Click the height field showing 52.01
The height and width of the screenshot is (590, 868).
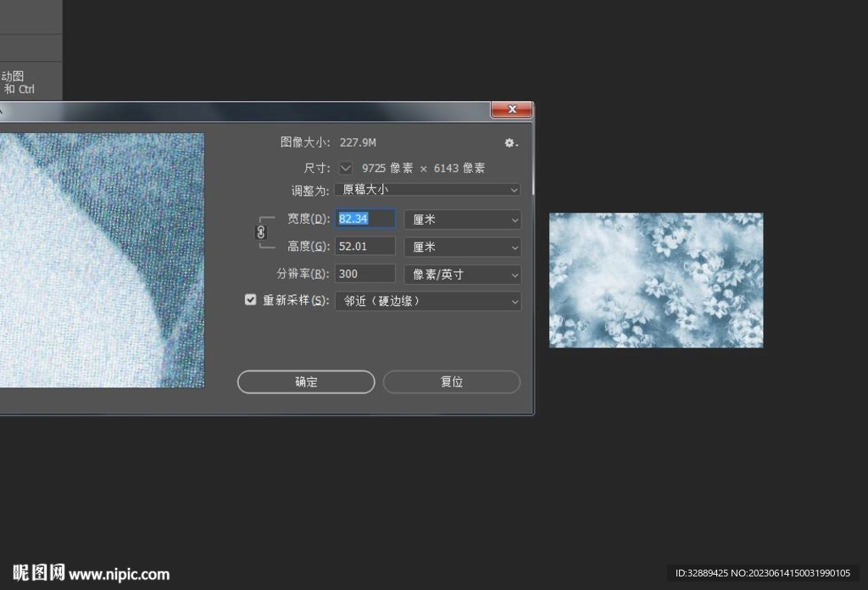pyautogui.click(x=364, y=246)
